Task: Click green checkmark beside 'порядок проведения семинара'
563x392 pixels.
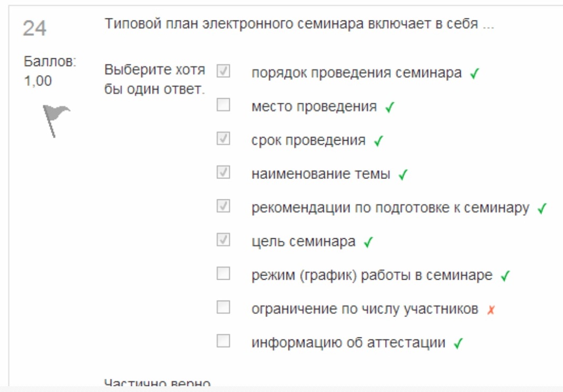Action: coord(475,73)
